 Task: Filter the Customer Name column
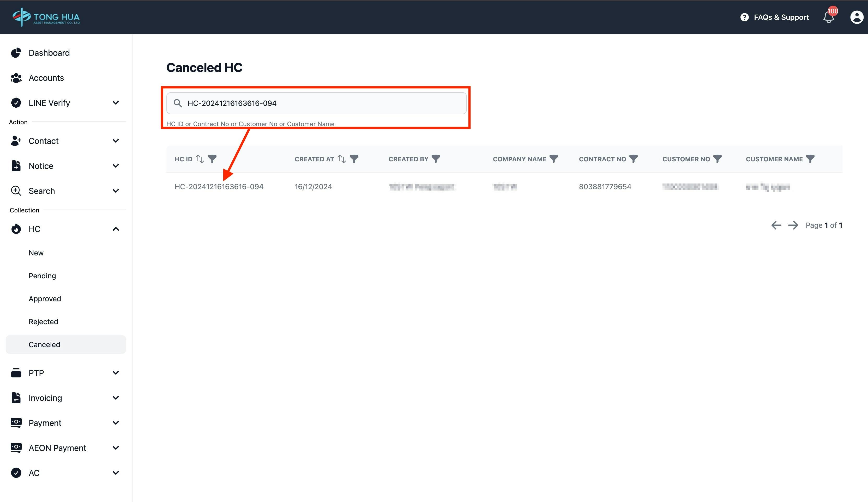coord(810,159)
